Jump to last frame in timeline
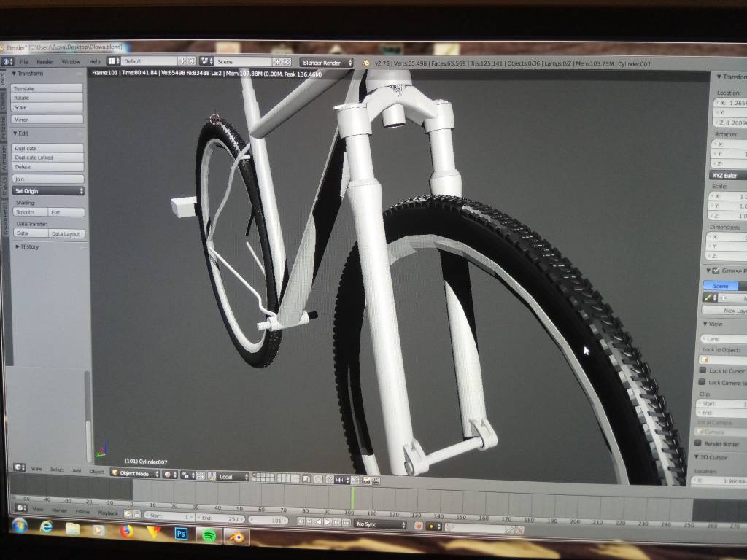The width and height of the screenshot is (747, 560). pos(346,523)
